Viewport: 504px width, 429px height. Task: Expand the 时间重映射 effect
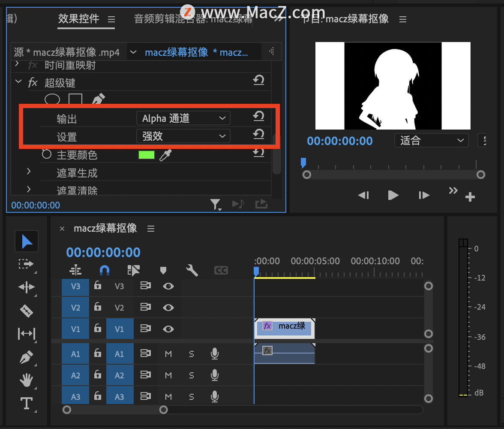[x=17, y=64]
